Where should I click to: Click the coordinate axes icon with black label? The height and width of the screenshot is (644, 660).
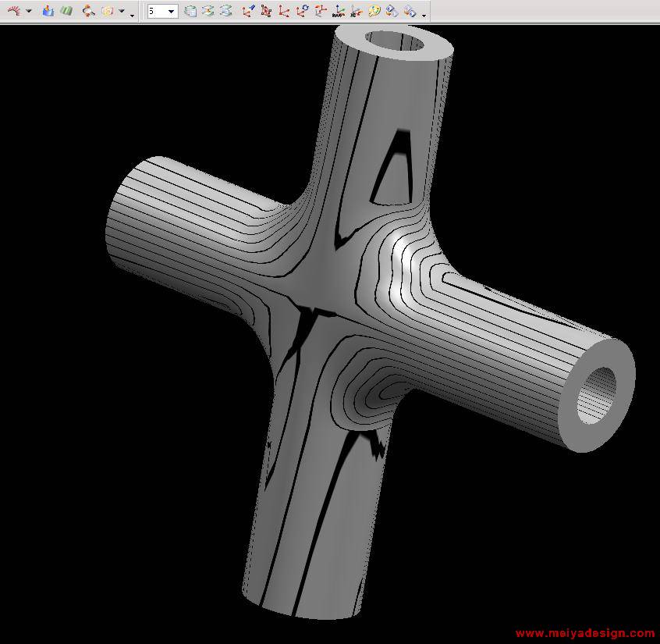coord(338,11)
